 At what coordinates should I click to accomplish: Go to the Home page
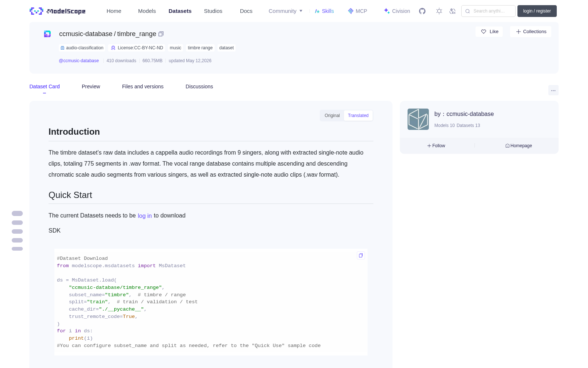[x=114, y=11]
